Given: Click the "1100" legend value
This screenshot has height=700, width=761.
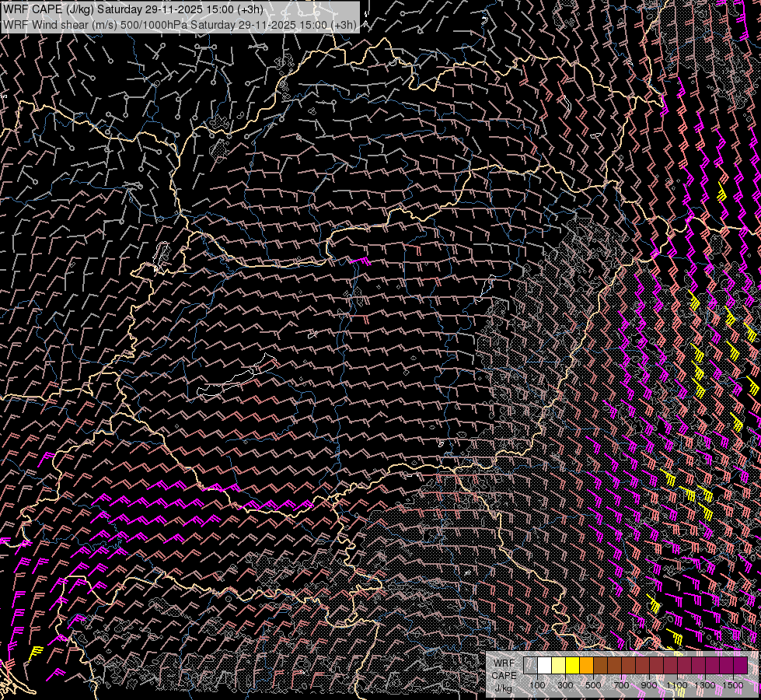Looking at the screenshot, I should [x=676, y=685].
